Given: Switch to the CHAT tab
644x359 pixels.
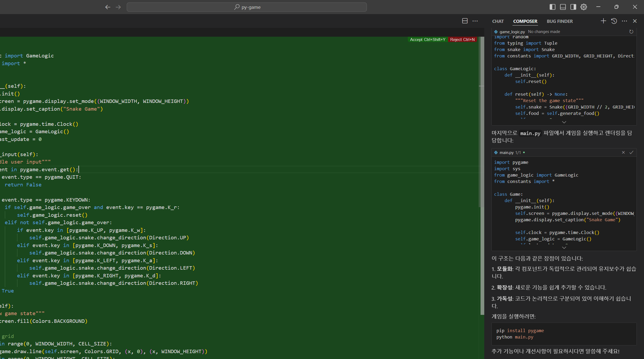Looking at the screenshot, I should (498, 21).
